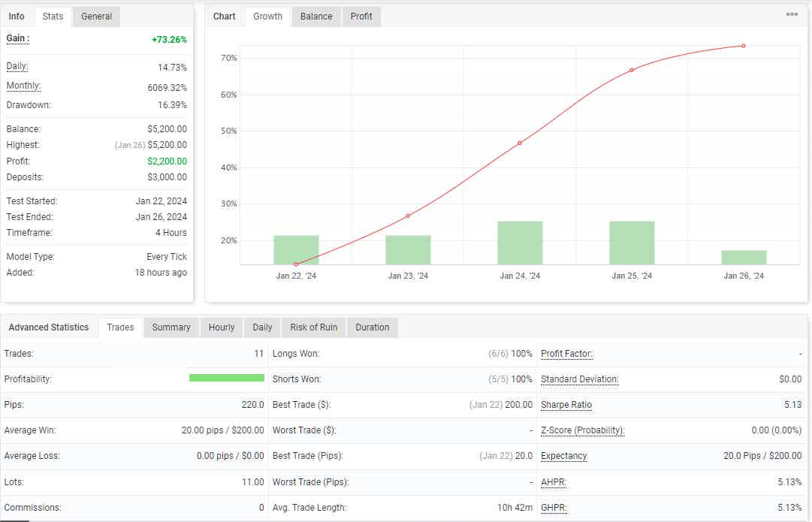
Task: Click the green Profitability bar
Action: tap(227, 378)
